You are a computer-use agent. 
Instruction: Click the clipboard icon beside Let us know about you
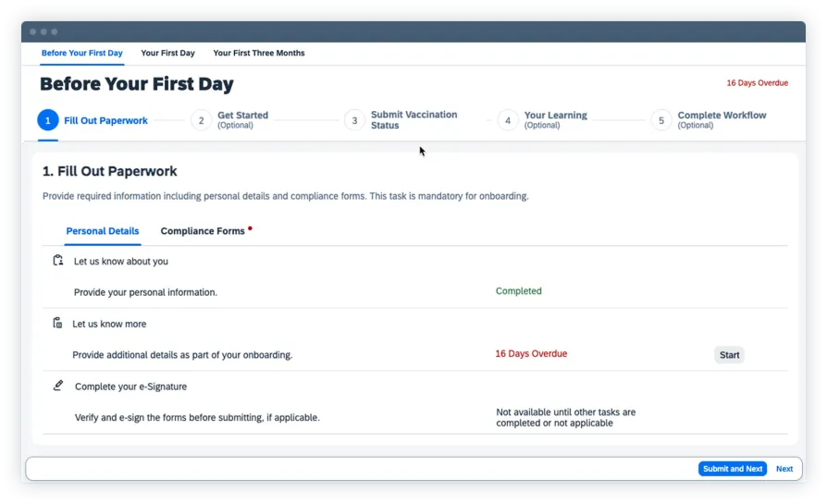coord(58,261)
